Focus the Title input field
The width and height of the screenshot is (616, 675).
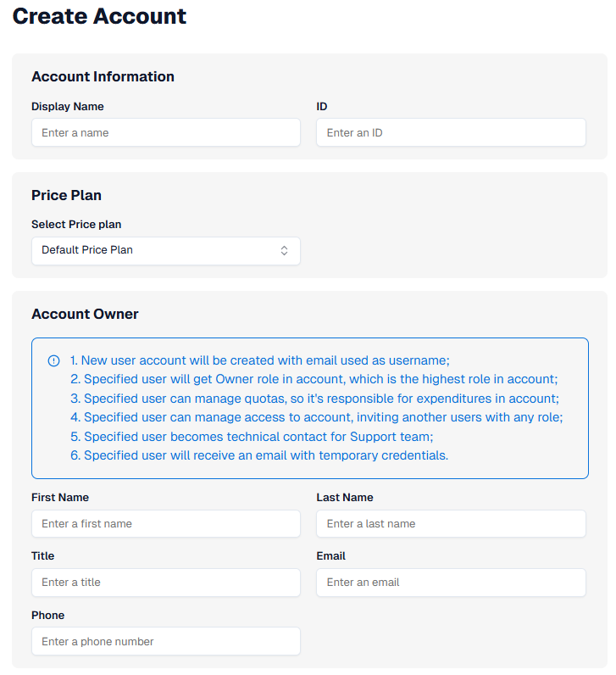pyautogui.click(x=166, y=582)
